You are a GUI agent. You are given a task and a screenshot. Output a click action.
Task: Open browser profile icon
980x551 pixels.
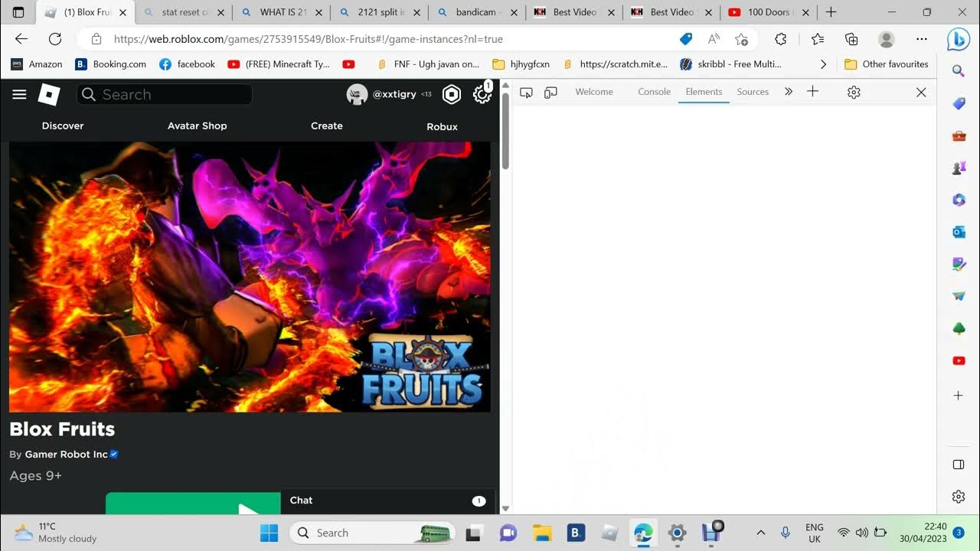pyautogui.click(x=887, y=39)
